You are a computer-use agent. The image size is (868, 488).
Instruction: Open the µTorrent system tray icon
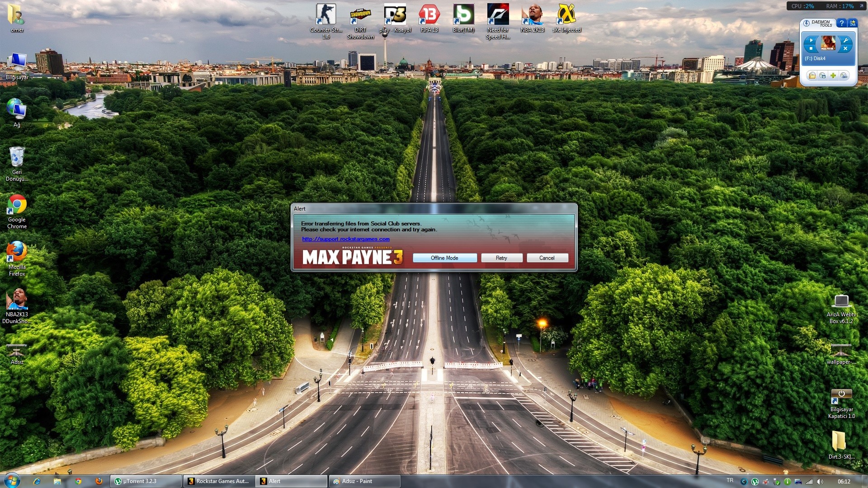point(755,482)
